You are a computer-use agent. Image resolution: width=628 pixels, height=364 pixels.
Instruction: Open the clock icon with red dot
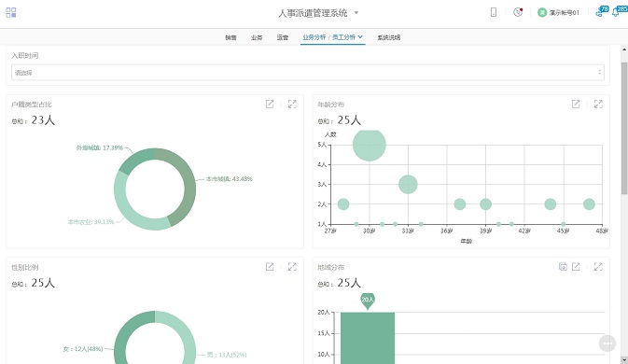518,12
